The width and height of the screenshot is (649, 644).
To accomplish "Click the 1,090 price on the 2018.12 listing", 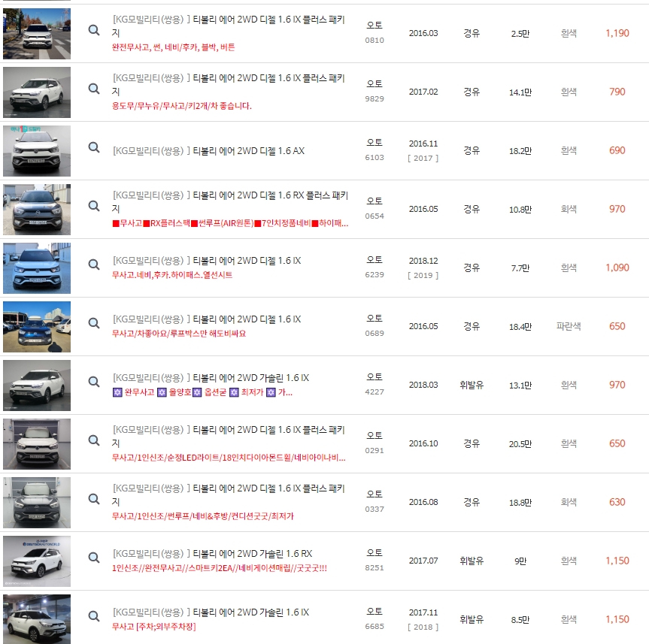I will pyautogui.click(x=617, y=268).
